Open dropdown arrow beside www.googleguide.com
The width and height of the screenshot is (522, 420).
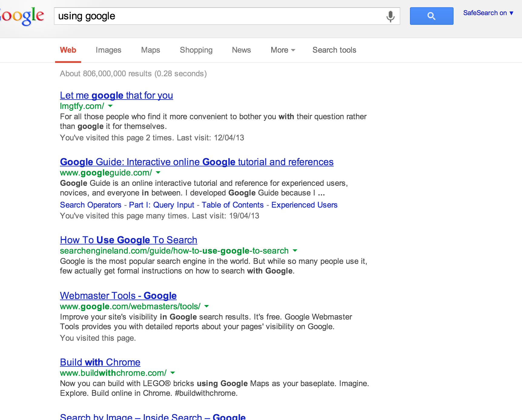(158, 172)
